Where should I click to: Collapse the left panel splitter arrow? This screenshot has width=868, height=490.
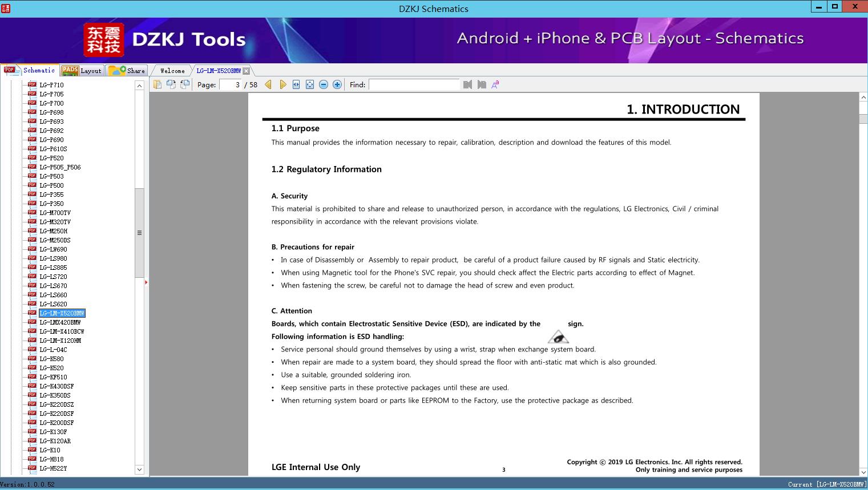coord(146,282)
